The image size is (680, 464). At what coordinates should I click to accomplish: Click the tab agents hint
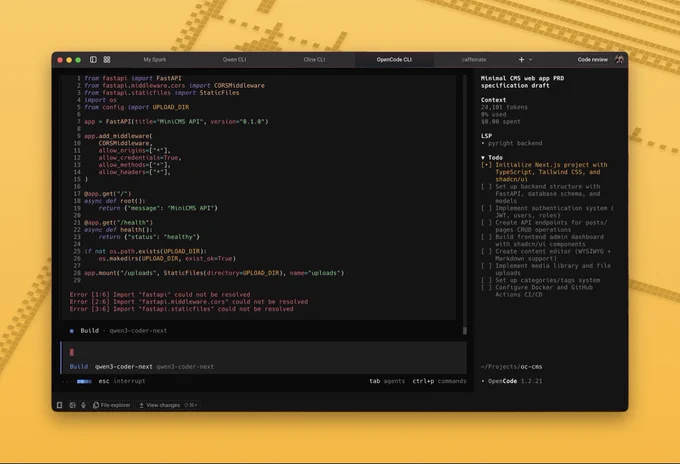coord(387,381)
